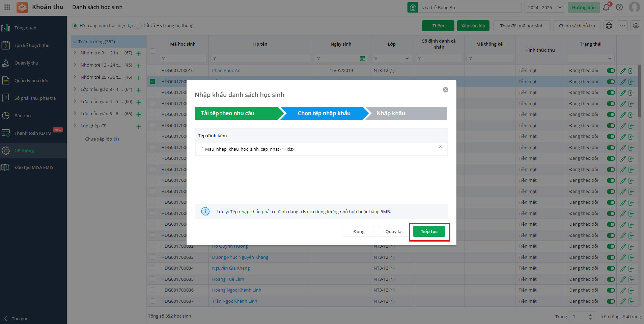Click Đóng button in dialog
The height and width of the screenshot is (324, 644).
pos(359,231)
